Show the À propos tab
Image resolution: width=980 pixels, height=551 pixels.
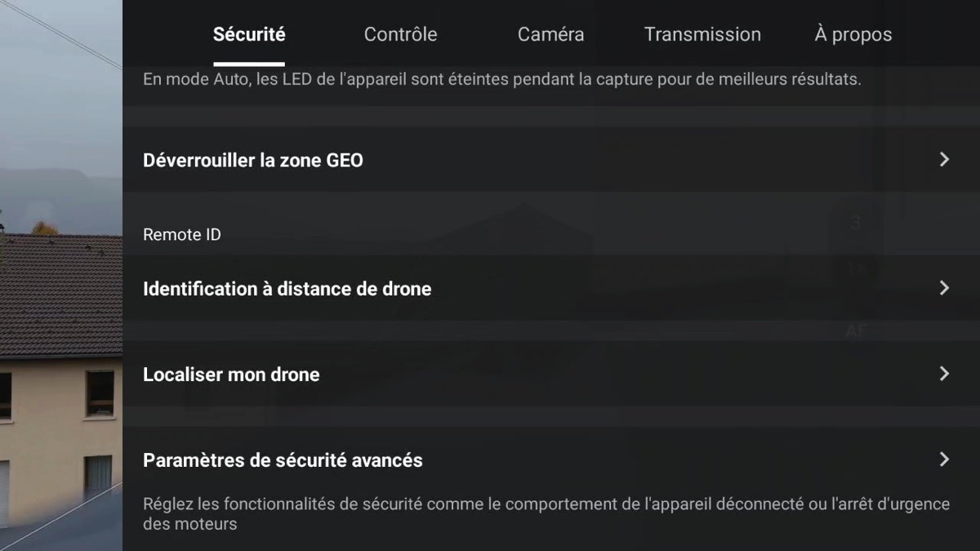tap(853, 34)
